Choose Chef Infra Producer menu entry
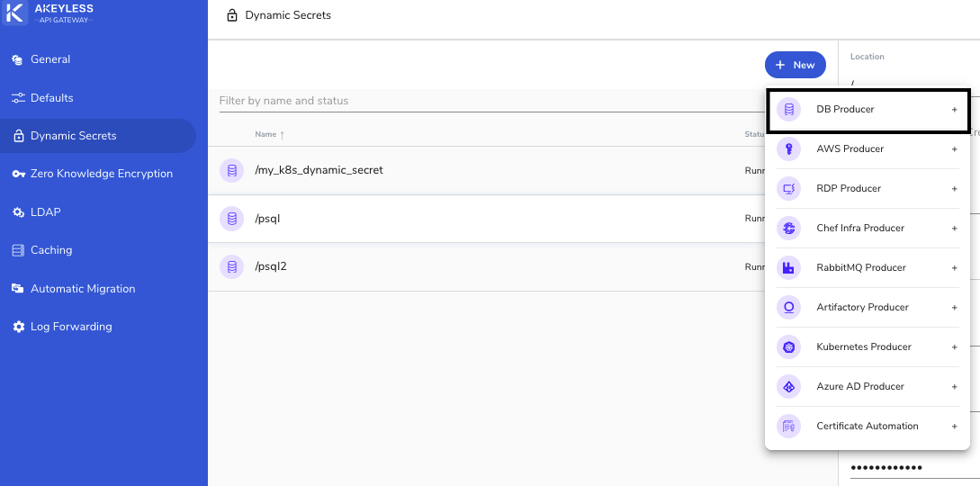The width and height of the screenshot is (980, 486). click(x=868, y=229)
